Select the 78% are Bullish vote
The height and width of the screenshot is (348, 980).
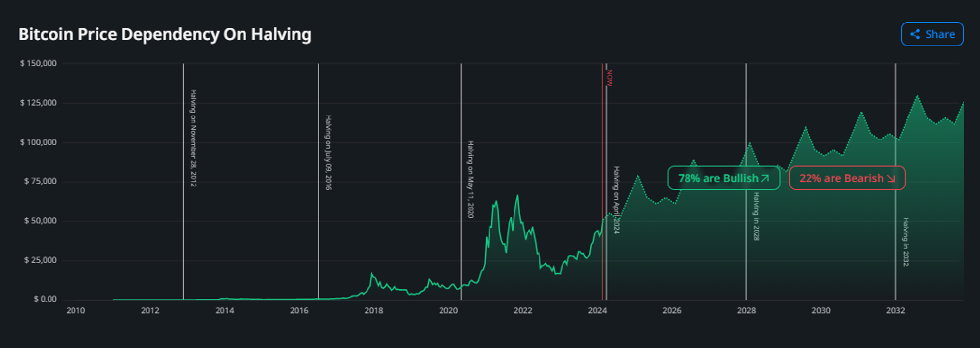point(723,178)
